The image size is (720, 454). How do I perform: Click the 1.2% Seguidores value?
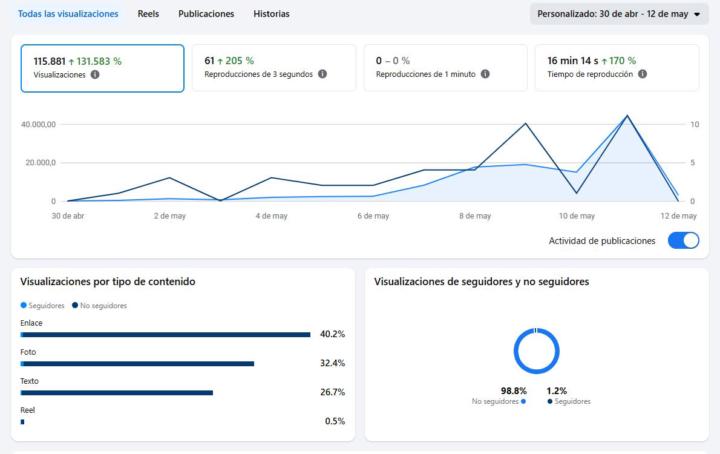557,391
